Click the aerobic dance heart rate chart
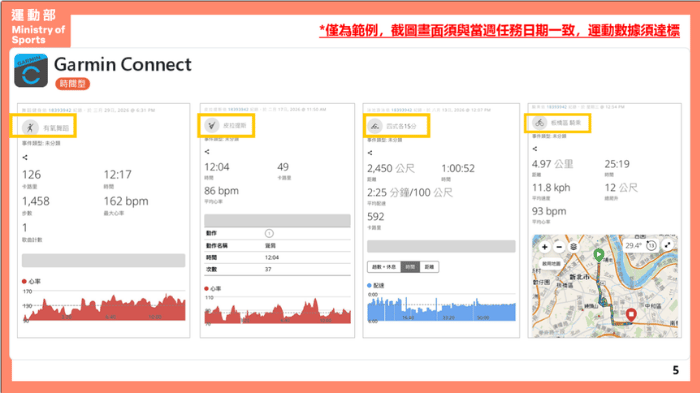 (104, 306)
